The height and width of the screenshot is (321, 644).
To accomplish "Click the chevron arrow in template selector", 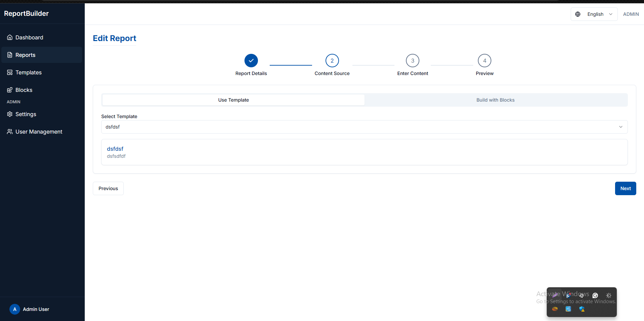I will click(x=620, y=127).
